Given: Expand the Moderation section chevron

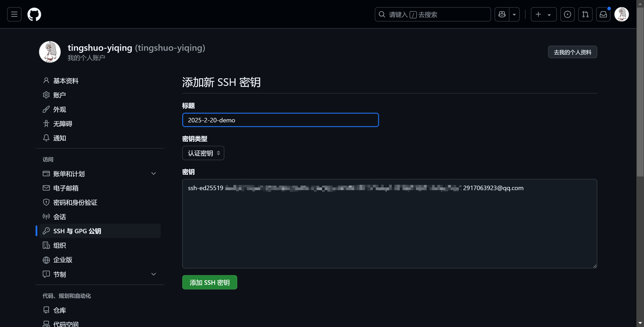Looking at the screenshot, I should (153, 274).
